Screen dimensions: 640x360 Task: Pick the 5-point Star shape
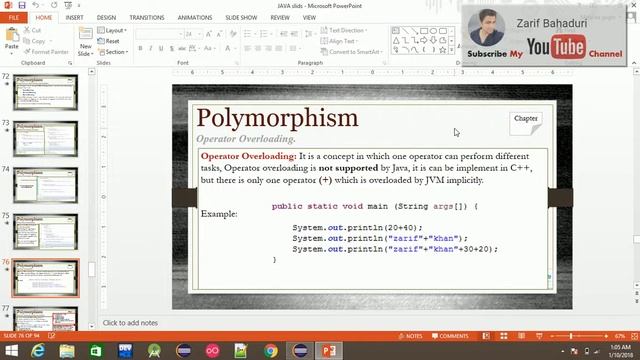coord(443,50)
